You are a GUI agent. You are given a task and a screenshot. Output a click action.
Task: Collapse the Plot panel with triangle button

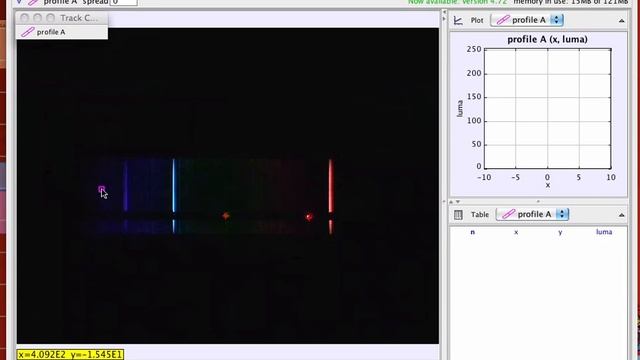621,20
